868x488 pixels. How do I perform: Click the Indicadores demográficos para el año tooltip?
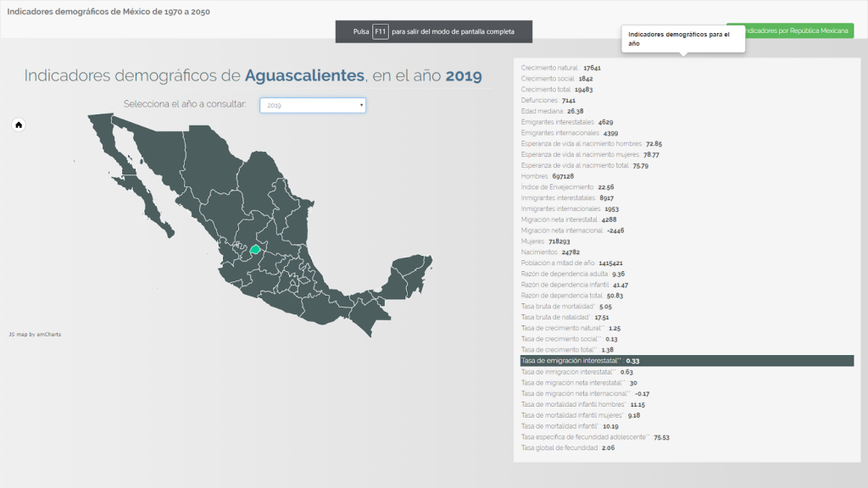pos(683,38)
